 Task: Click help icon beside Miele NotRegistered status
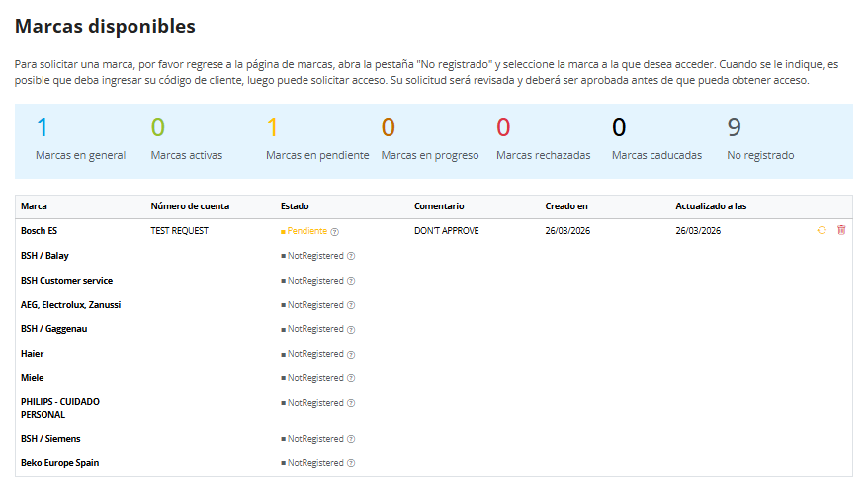(x=351, y=378)
